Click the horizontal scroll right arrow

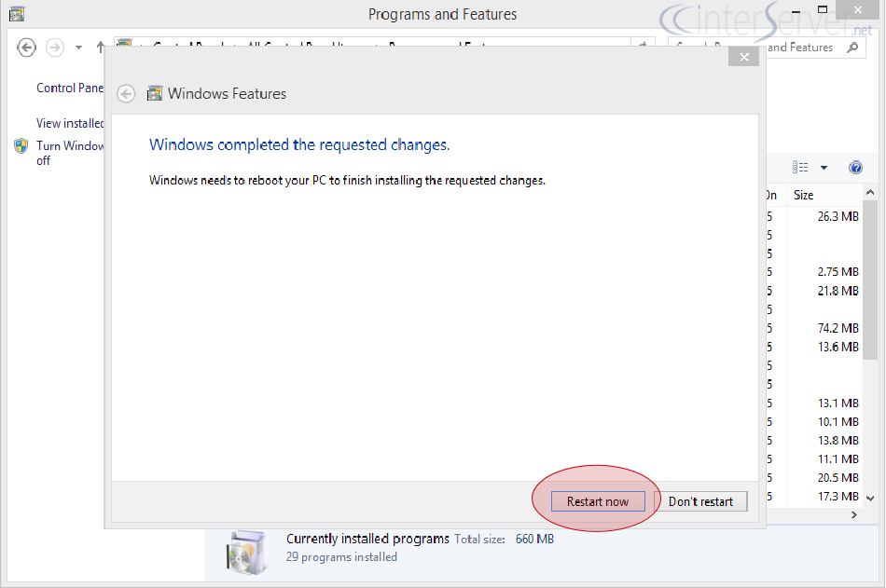(853, 514)
